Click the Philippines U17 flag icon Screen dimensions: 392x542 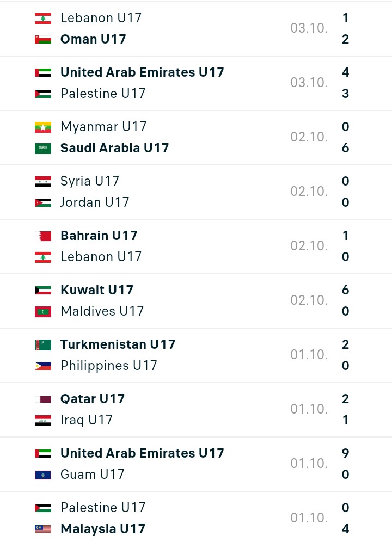coord(43,366)
